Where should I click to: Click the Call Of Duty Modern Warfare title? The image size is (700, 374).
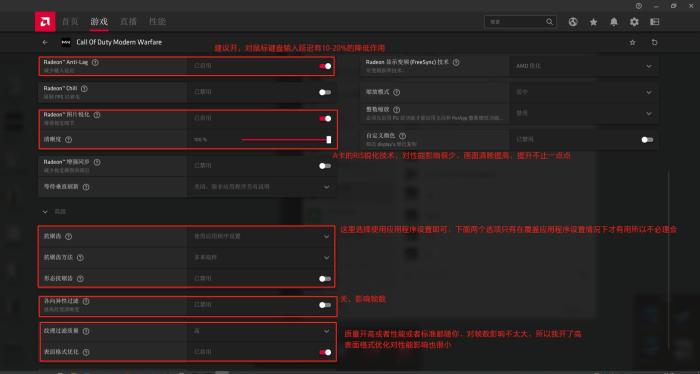tap(119, 42)
